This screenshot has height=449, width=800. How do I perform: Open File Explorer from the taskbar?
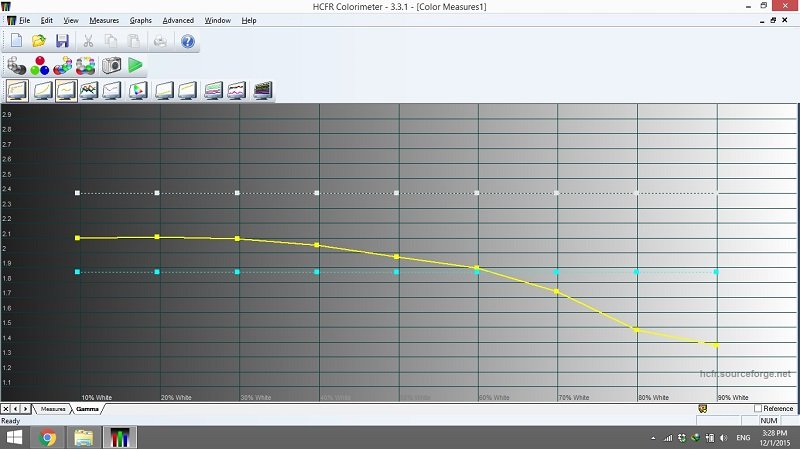(x=84, y=438)
